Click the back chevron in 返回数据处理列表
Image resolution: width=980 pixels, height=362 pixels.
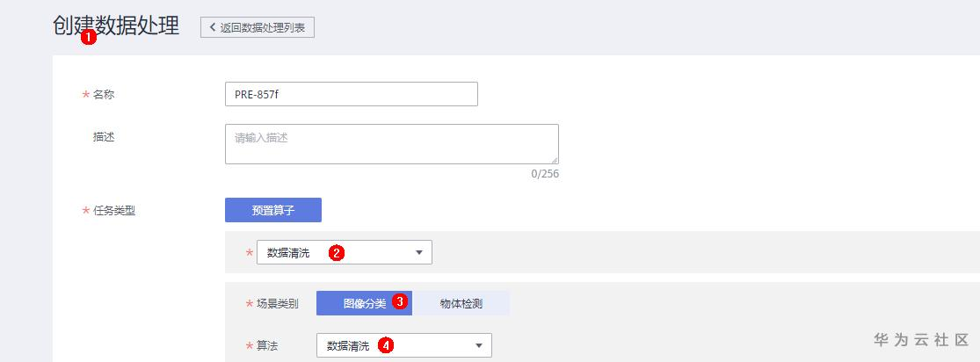(x=212, y=27)
